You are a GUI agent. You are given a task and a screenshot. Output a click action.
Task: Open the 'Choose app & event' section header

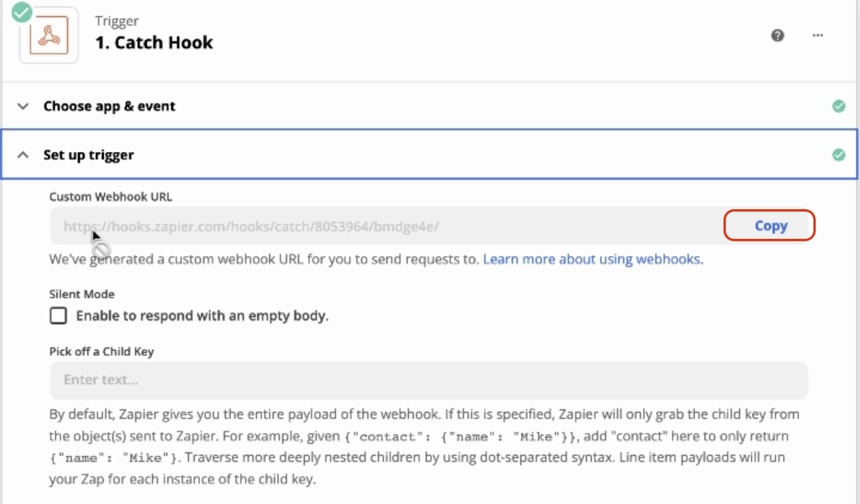pyautogui.click(x=109, y=106)
